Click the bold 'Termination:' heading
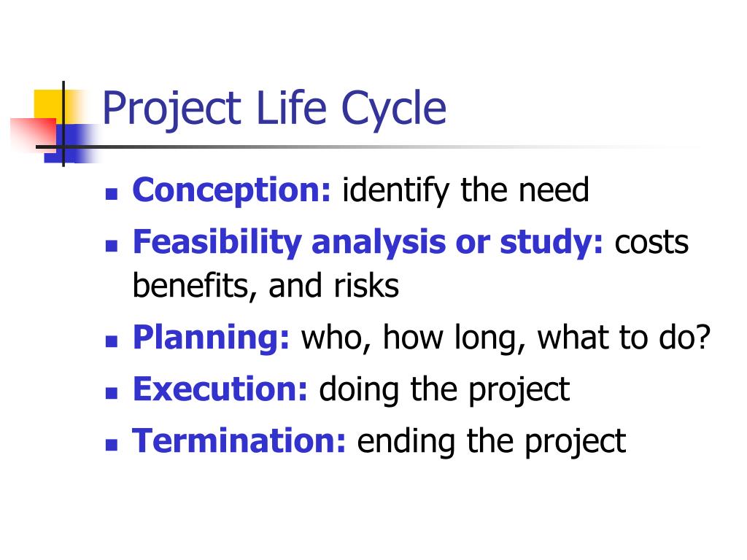 pos(239,441)
